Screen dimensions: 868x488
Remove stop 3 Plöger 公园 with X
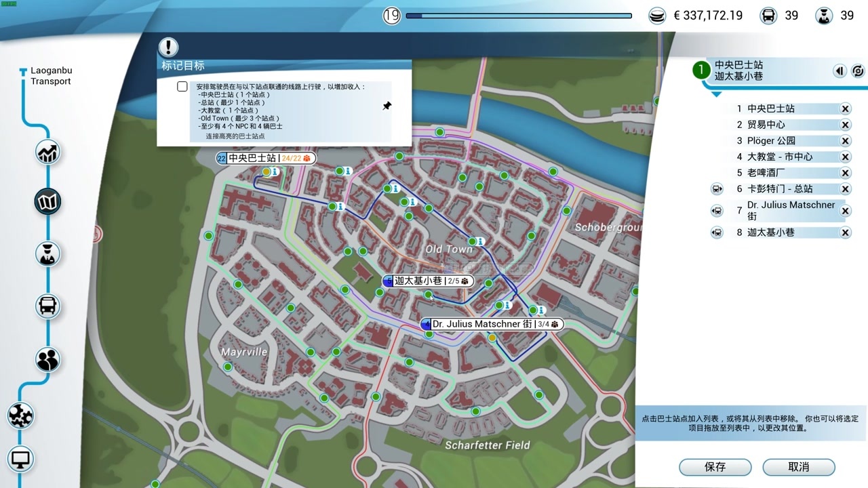(846, 141)
